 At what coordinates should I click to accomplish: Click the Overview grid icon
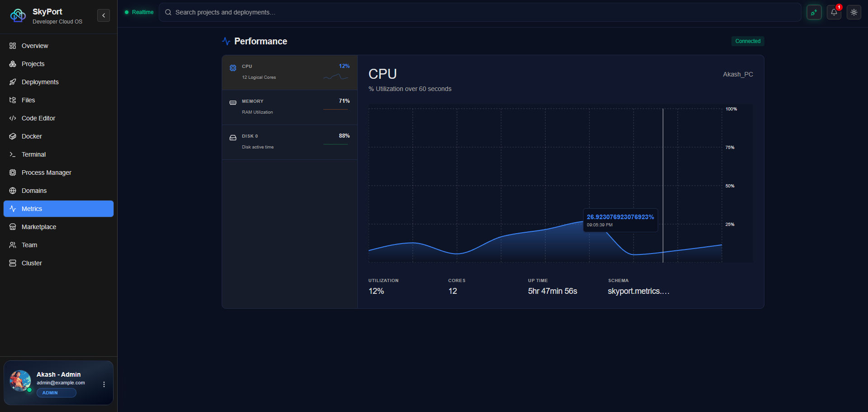pos(13,46)
